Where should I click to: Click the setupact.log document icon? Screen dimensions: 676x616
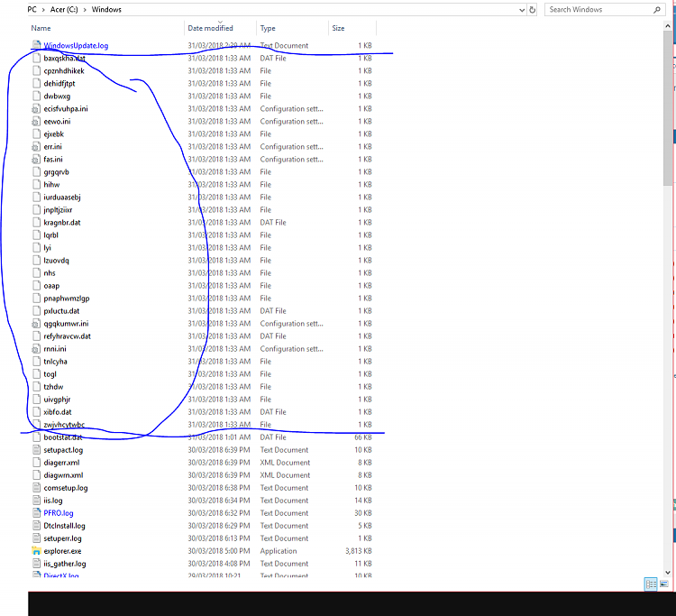pos(37,450)
